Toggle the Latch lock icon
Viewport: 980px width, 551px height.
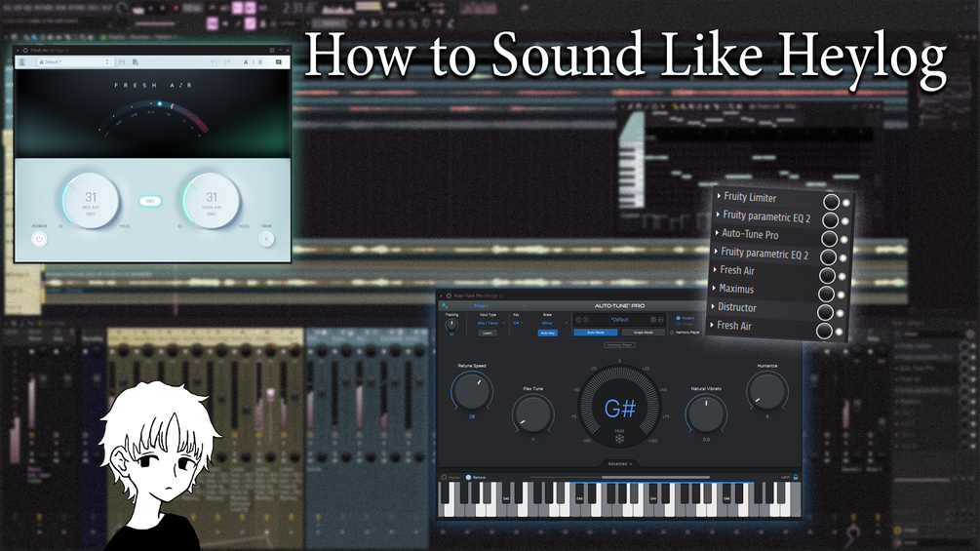point(796,477)
